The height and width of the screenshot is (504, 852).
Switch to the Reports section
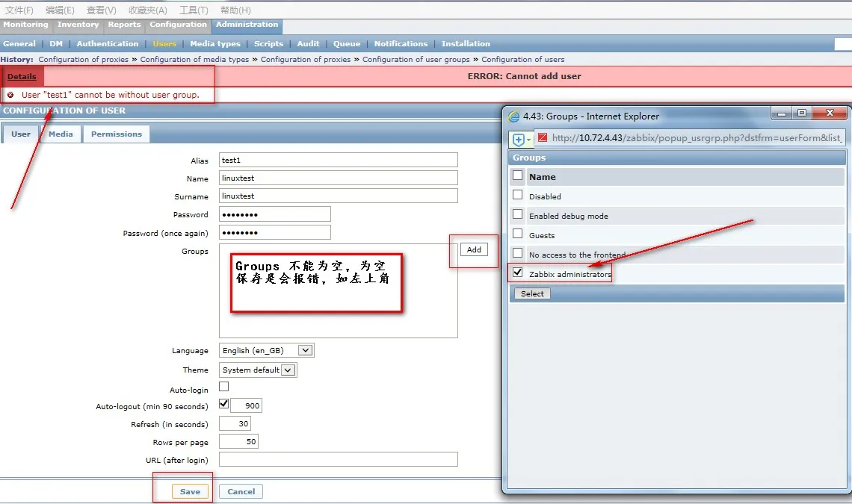click(124, 25)
